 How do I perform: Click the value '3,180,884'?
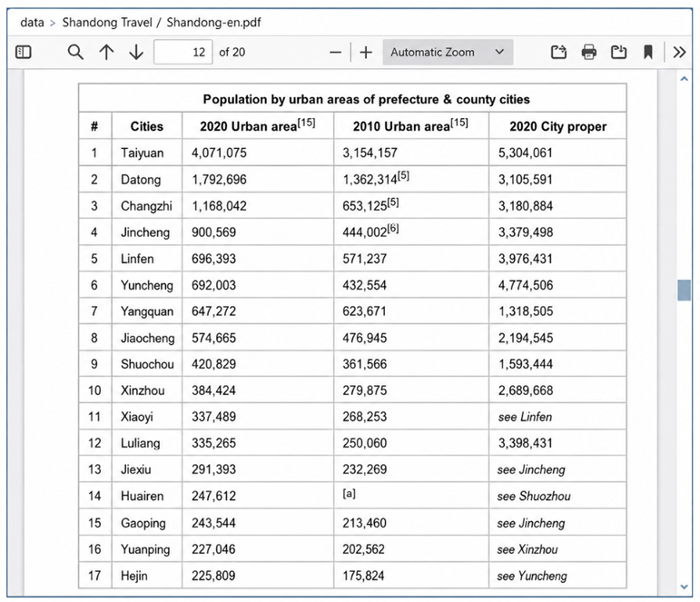tap(526, 206)
